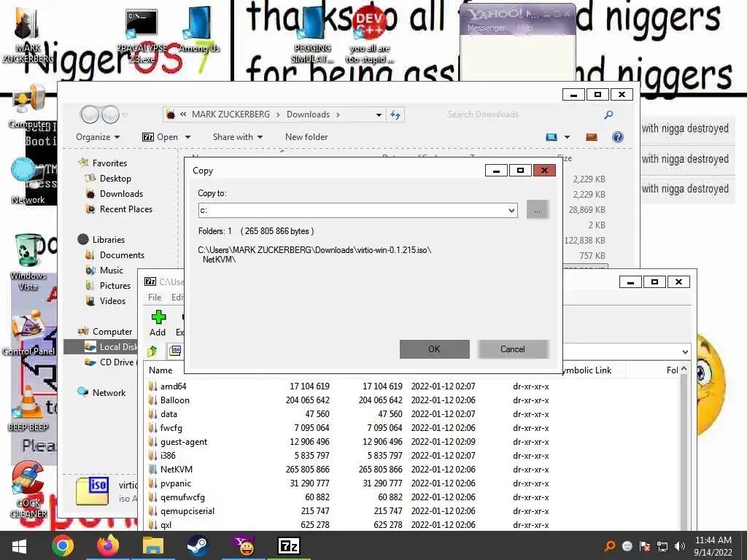Open the Music library
Image resolution: width=747 pixels, height=560 pixels.
click(112, 270)
